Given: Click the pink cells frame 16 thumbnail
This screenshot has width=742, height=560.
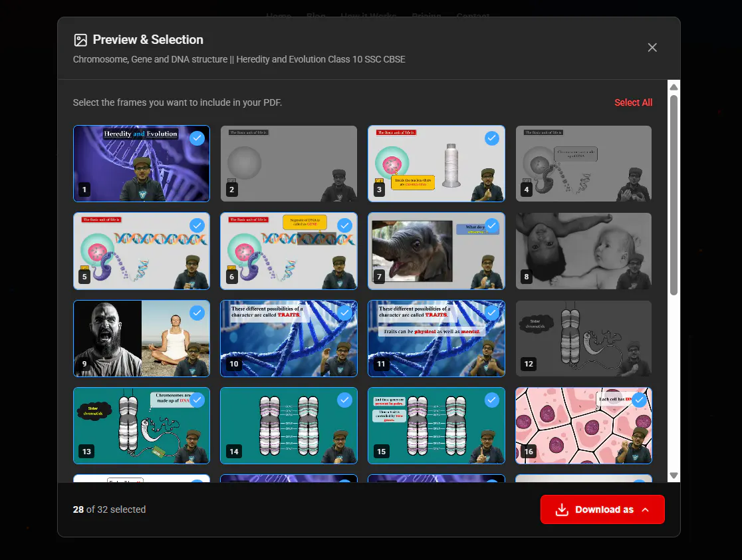Looking at the screenshot, I should (x=584, y=426).
